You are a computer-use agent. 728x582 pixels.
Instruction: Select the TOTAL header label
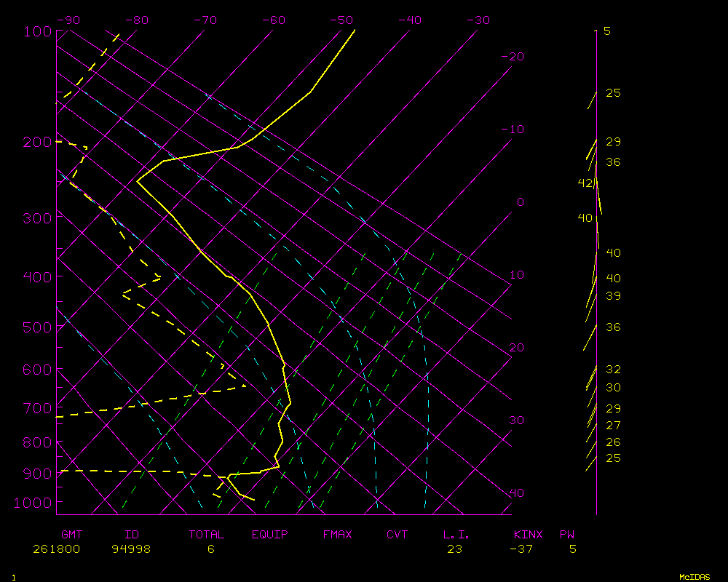206,534
